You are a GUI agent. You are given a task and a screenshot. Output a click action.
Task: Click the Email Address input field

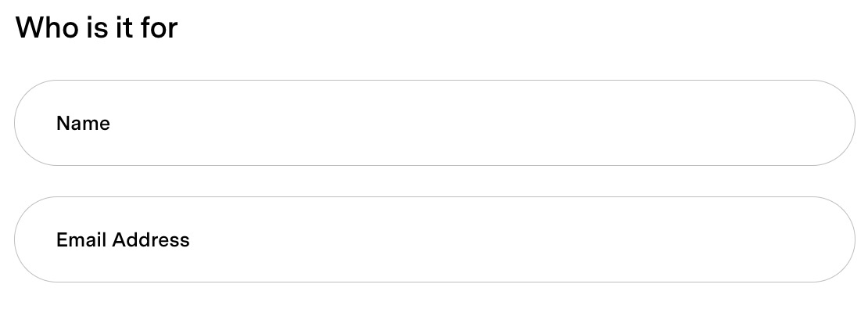click(435, 239)
